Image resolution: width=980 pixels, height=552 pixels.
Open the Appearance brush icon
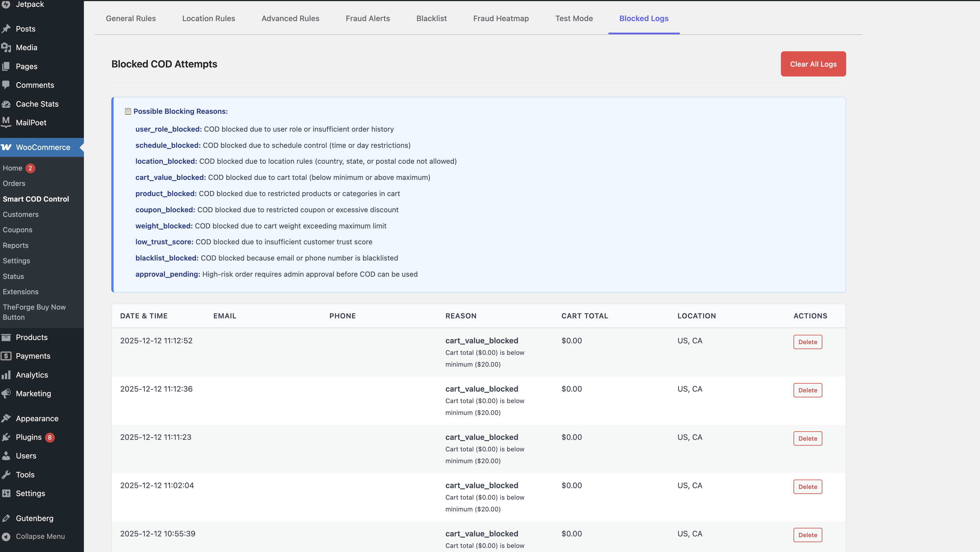6,418
